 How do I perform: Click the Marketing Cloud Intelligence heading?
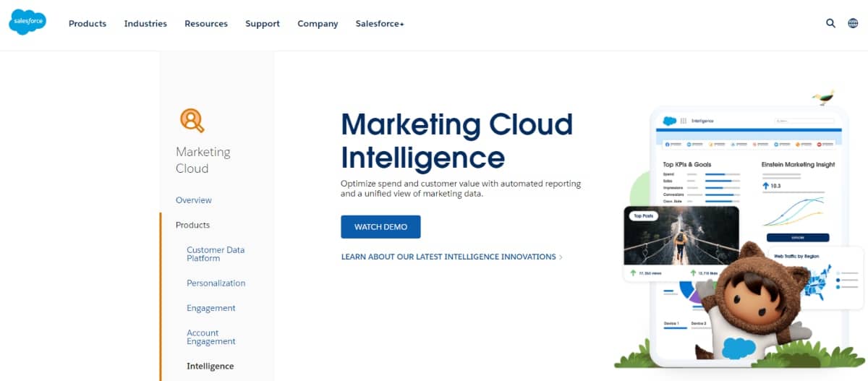pyautogui.click(x=456, y=141)
